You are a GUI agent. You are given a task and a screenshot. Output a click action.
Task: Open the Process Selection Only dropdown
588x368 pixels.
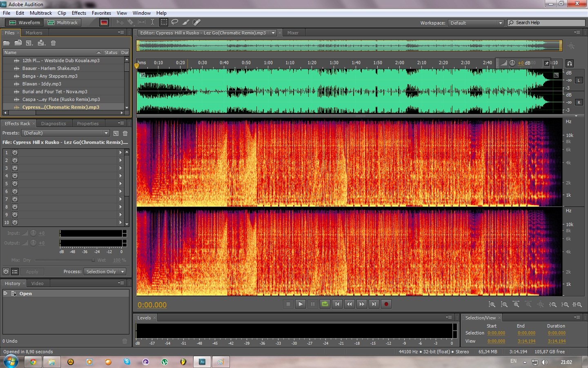pos(105,272)
